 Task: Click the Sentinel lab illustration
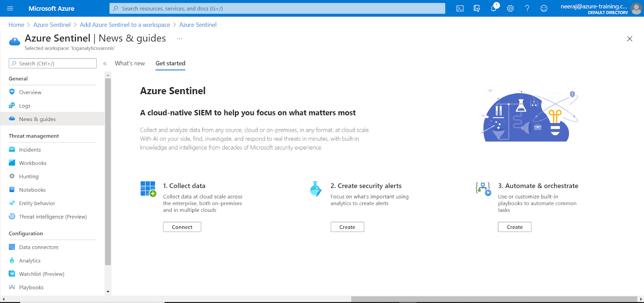pos(530,115)
